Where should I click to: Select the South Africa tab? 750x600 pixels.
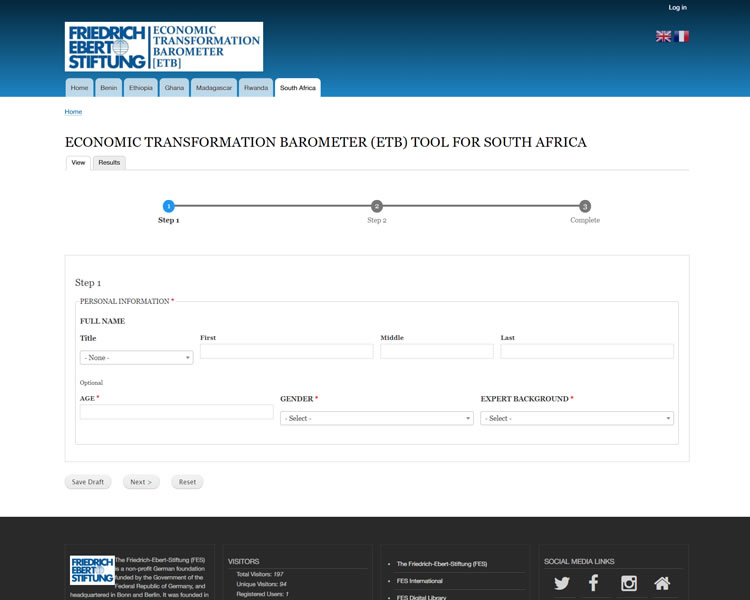[298, 88]
